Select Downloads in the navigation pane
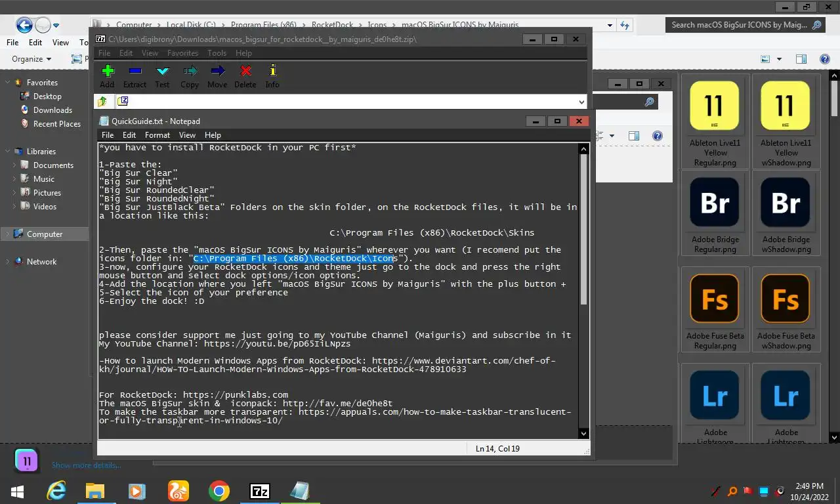Screen dimensions: 840x504 (x=52, y=110)
